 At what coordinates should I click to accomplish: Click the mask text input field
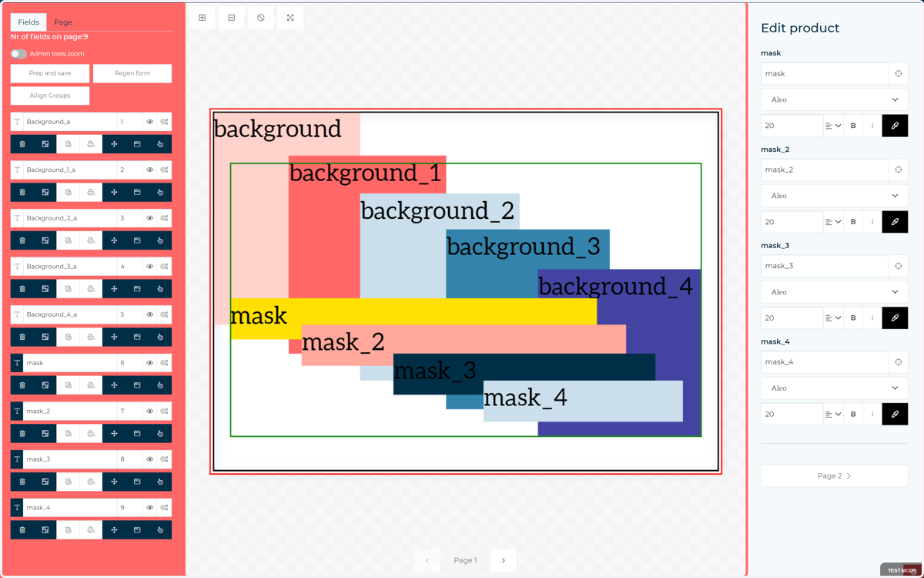pos(825,73)
